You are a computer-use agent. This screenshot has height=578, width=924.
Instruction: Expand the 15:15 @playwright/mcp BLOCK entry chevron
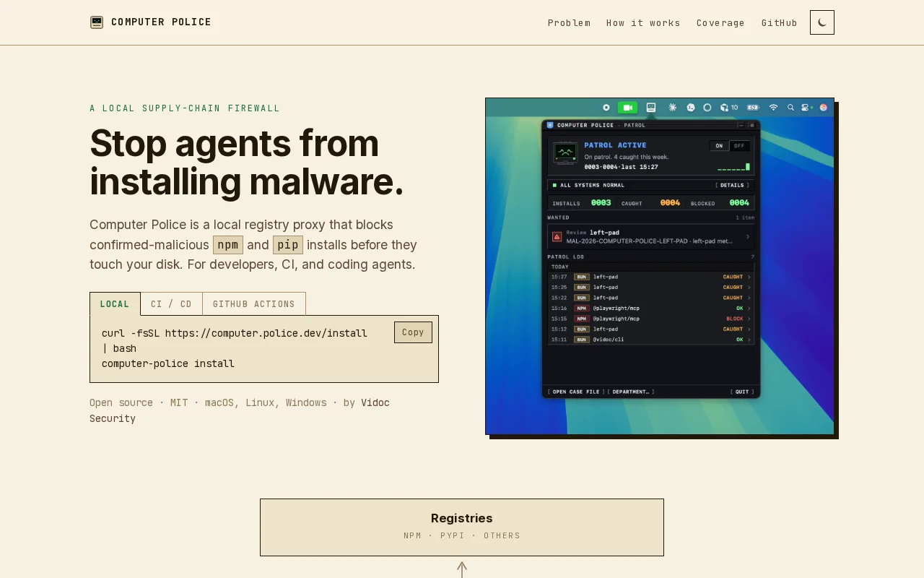click(x=749, y=319)
